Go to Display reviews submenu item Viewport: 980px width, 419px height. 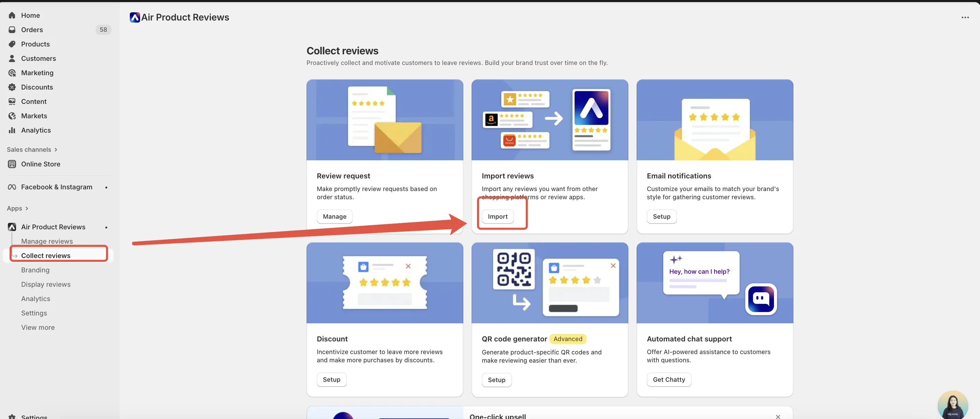[x=46, y=284]
